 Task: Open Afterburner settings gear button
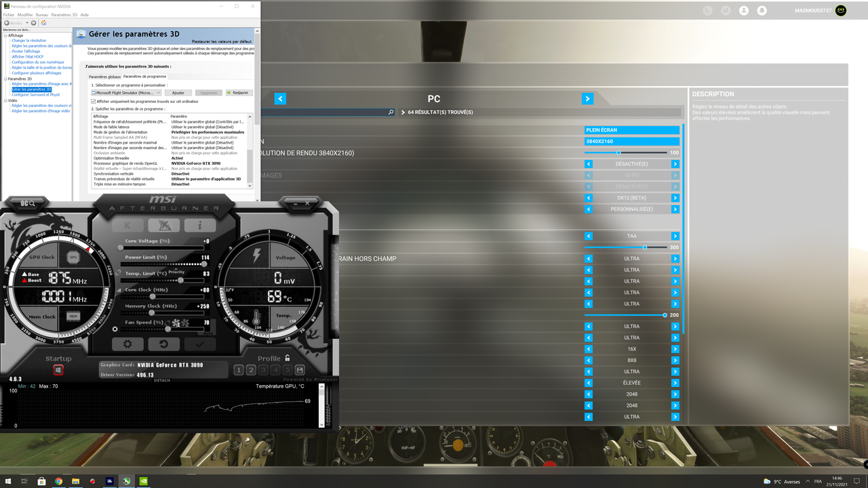(127, 344)
